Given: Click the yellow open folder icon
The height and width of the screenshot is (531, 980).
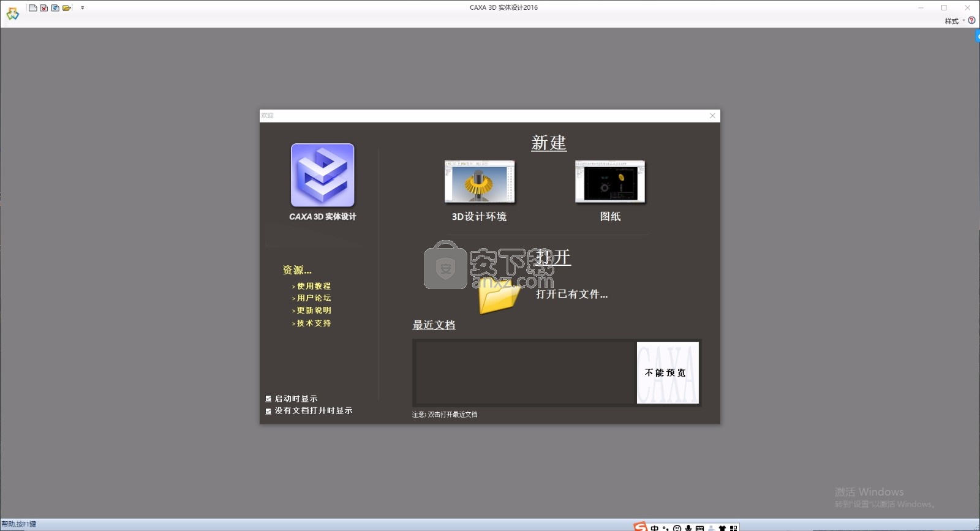Looking at the screenshot, I should pos(499,296).
